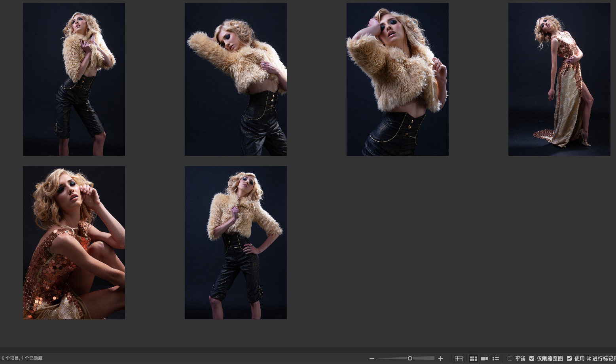Screen dimensions: 616x364
Task: Toggle the 使用 ⌘ 进行标记 checkbox
Action: coord(569,358)
